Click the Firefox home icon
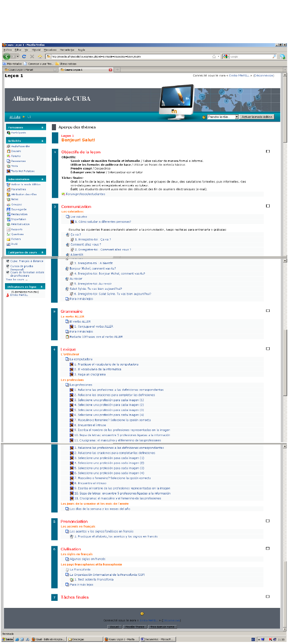The image size is (289, 644). pyautogui.click(x=40, y=56)
